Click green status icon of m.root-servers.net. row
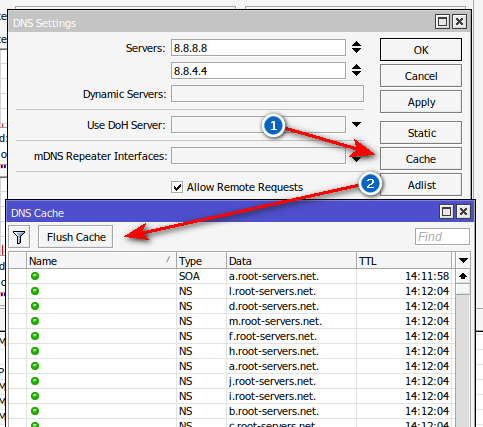Screen dimensions: 483x427 35,321
